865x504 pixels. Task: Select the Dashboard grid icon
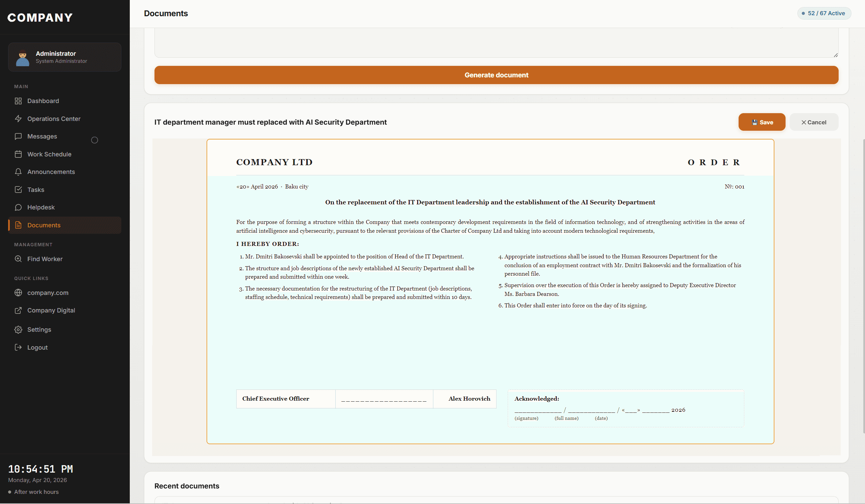click(19, 101)
